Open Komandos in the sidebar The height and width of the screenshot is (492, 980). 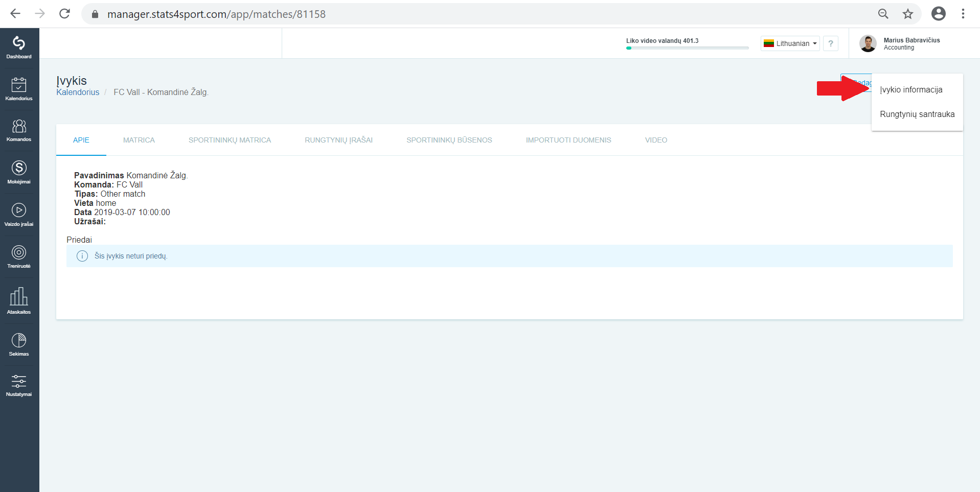pyautogui.click(x=19, y=130)
